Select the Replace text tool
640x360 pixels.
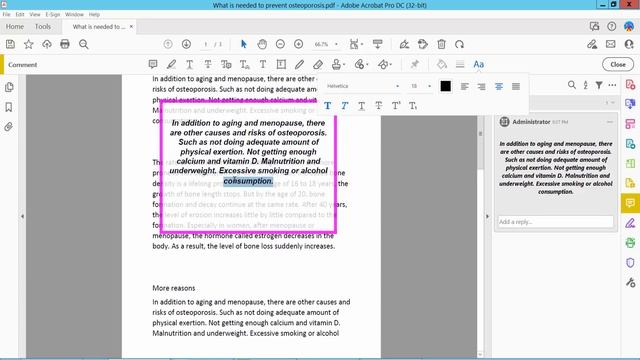coord(226,64)
